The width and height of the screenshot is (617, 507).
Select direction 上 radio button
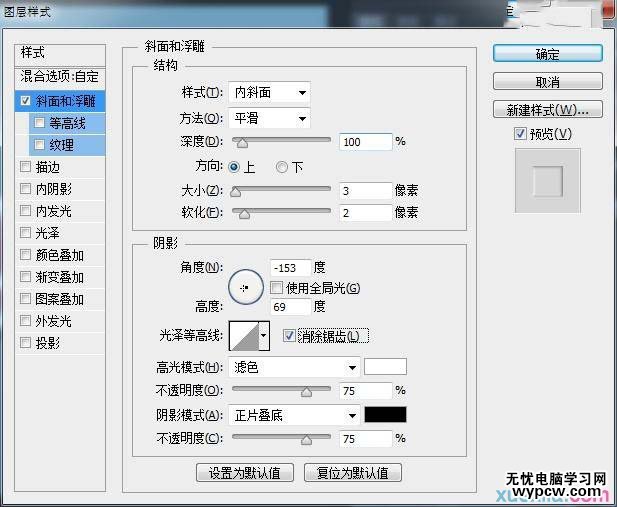[x=234, y=167]
